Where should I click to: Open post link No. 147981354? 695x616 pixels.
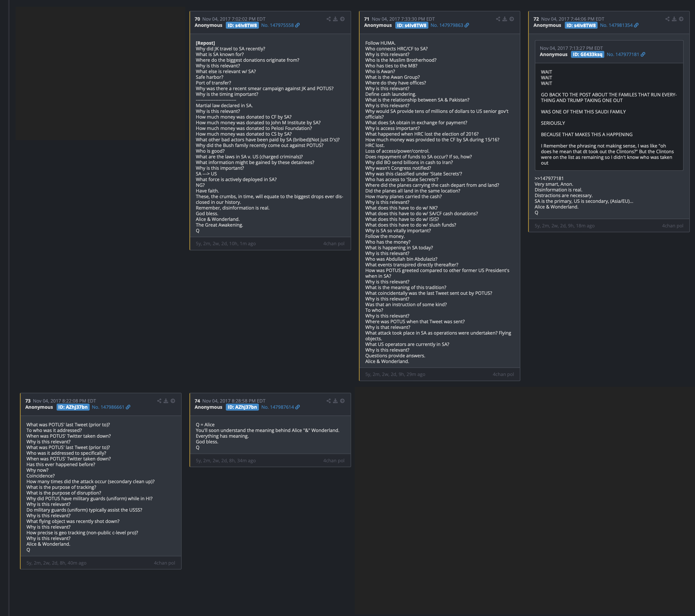(616, 25)
